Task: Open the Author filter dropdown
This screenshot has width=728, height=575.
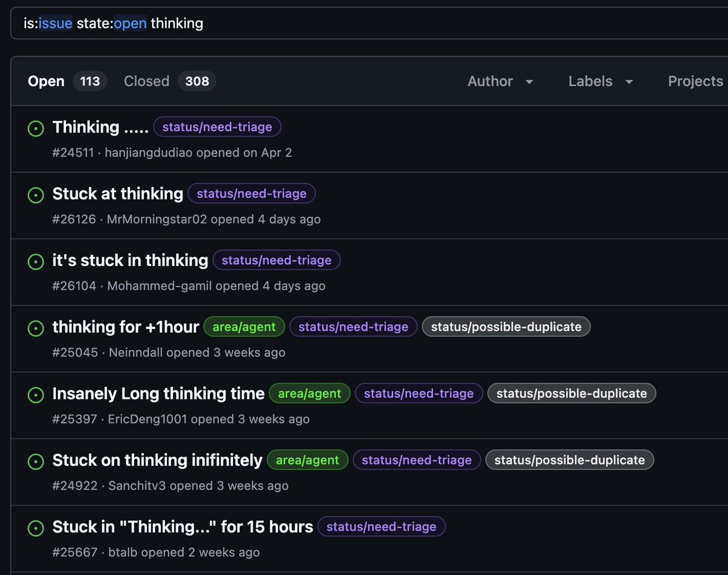Action: pos(500,81)
